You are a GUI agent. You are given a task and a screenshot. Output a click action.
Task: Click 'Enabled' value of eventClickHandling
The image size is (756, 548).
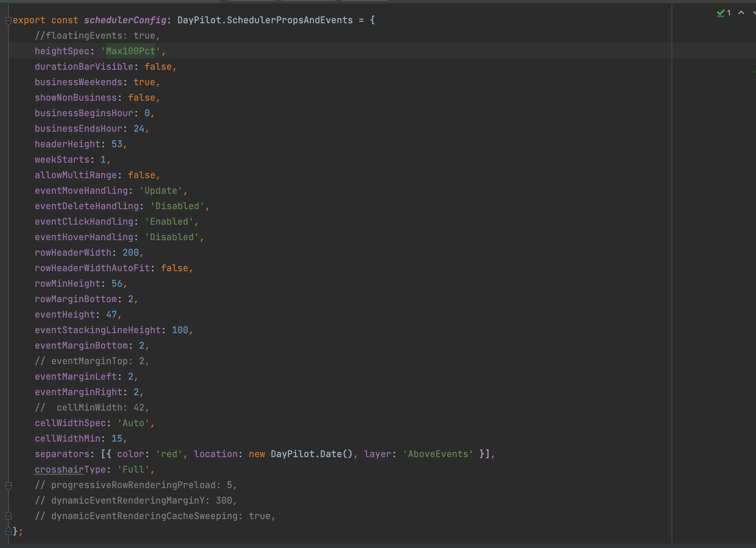tap(169, 222)
